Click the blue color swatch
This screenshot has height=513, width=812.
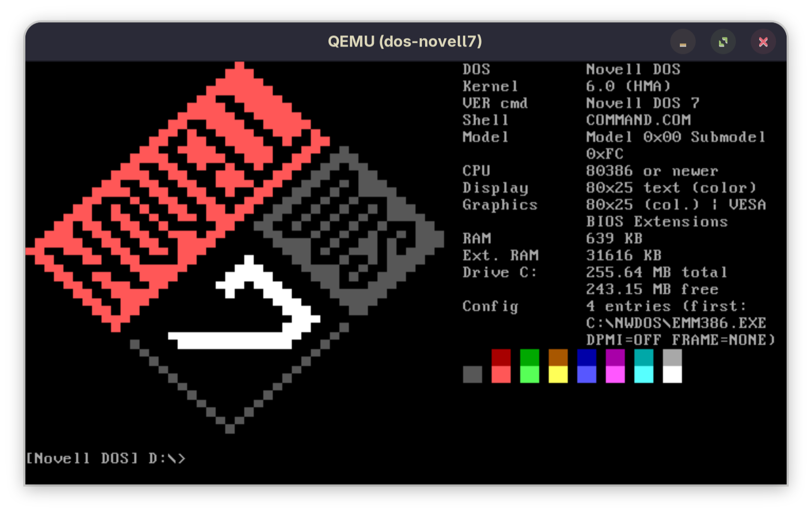pos(586,366)
